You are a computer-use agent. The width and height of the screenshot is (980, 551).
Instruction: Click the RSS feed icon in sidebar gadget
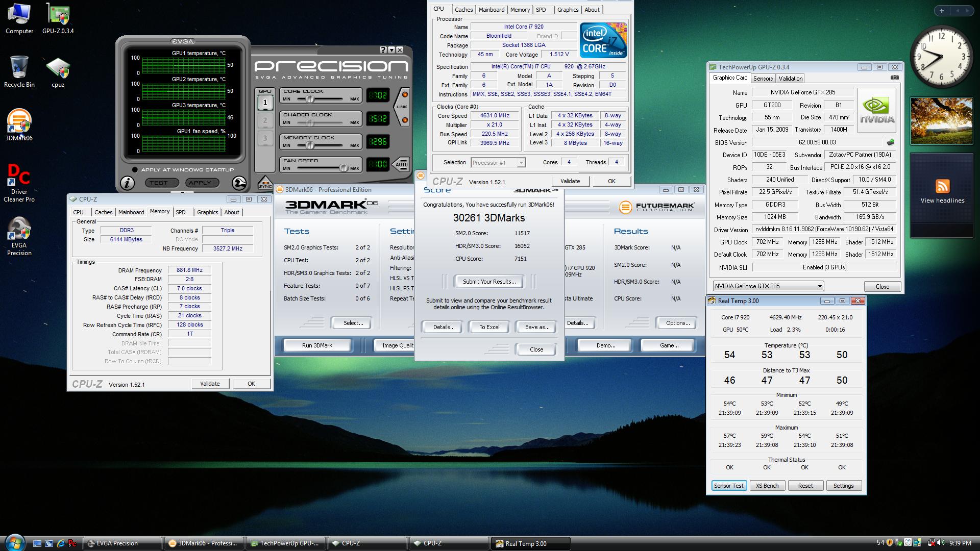coord(942,186)
